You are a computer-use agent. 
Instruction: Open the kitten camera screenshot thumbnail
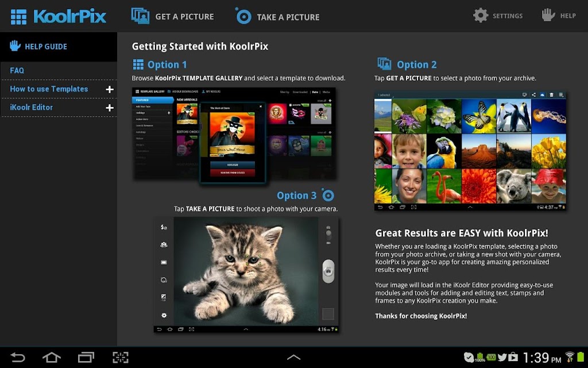point(246,275)
